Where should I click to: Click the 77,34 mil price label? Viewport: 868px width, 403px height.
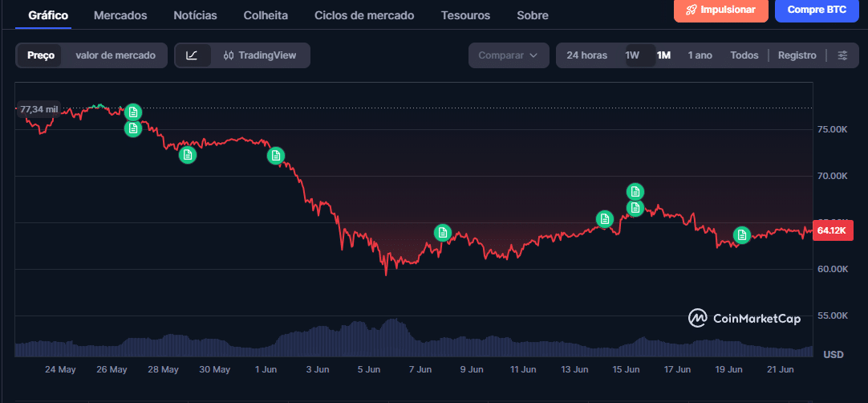39,110
